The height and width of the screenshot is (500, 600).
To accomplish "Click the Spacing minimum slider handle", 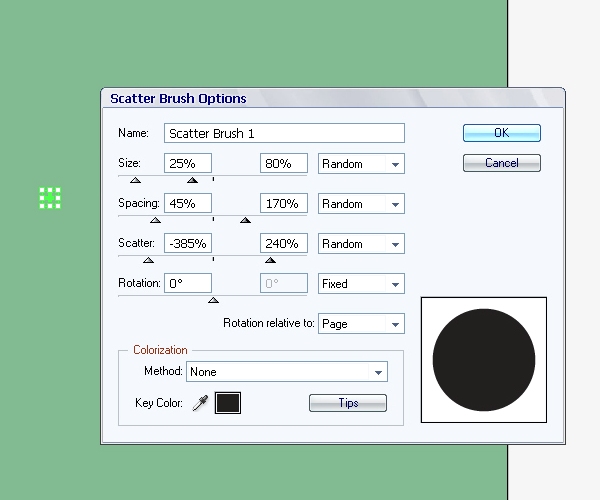I will [x=155, y=220].
